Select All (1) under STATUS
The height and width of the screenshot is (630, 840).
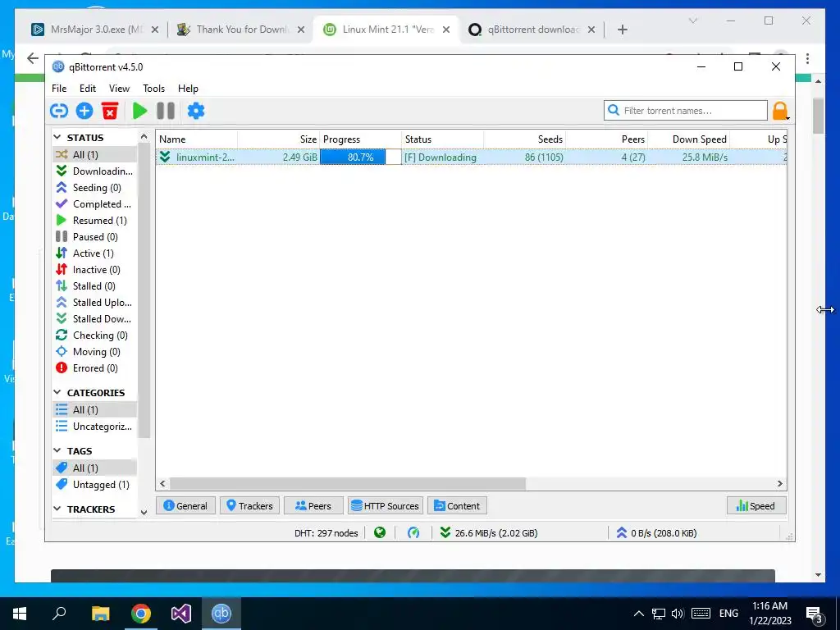[94, 155]
